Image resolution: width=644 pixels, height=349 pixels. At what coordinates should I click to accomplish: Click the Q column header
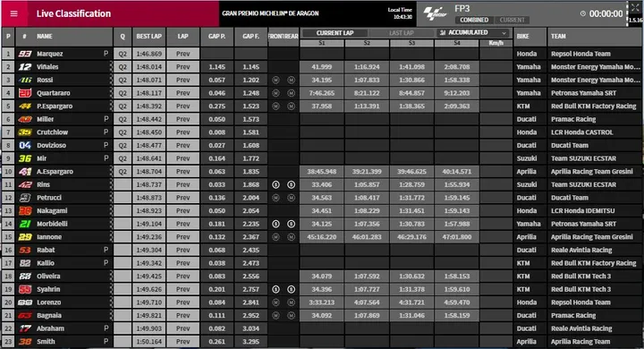pos(123,37)
